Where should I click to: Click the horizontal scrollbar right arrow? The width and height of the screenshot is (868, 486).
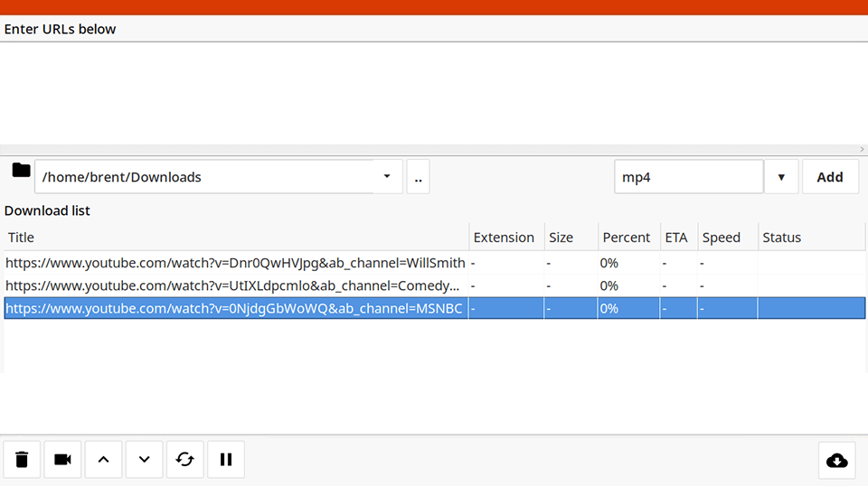[862, 149]
